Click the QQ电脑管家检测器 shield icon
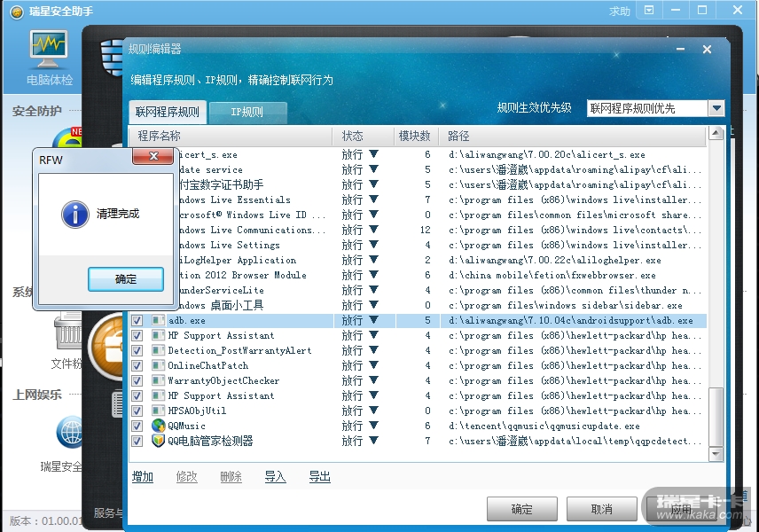 pyautogui.click(x=159, y=441)
